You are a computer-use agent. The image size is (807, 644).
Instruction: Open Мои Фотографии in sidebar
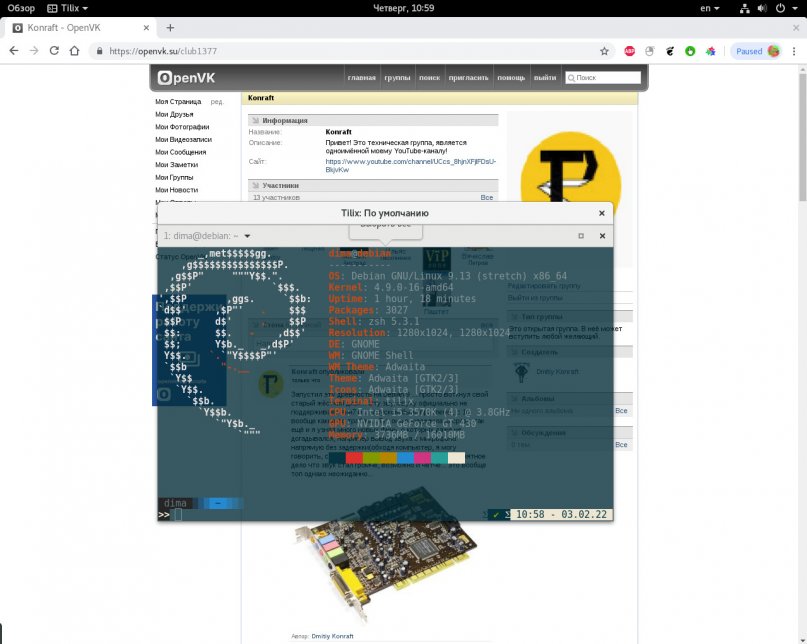pyautogui.click(x=182, y=127)
